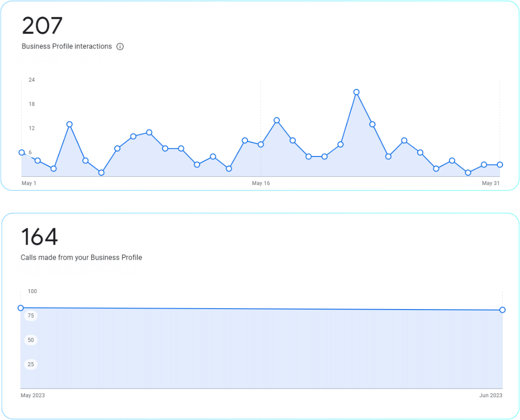Click the 100 y-axis label on calls chart
Viewport: 520px width, 420px height.
tap(32, 291)
